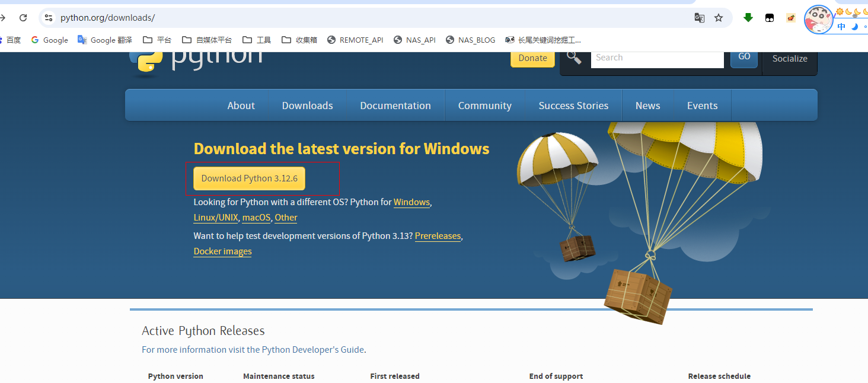This screenshot has width=868, height=383.
Task: Open the Community menu item
Action: point(484,106)
